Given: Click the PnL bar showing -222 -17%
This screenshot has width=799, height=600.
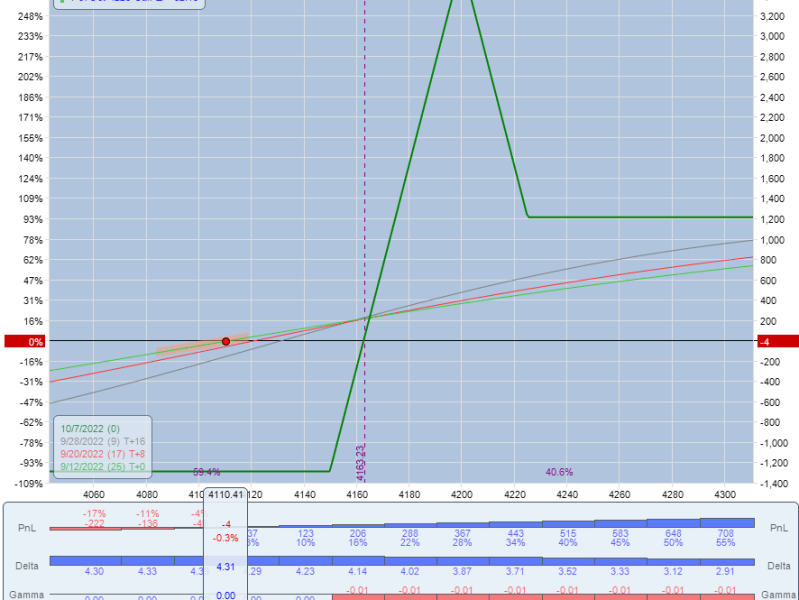Looking at the screenshot, I should (95, 530).
